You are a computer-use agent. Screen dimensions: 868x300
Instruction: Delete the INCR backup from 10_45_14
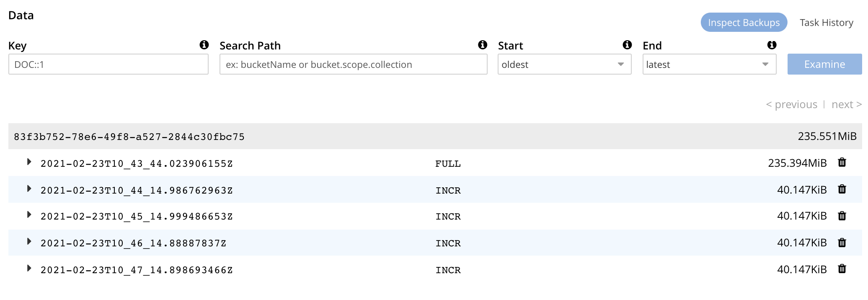(842, 216)
